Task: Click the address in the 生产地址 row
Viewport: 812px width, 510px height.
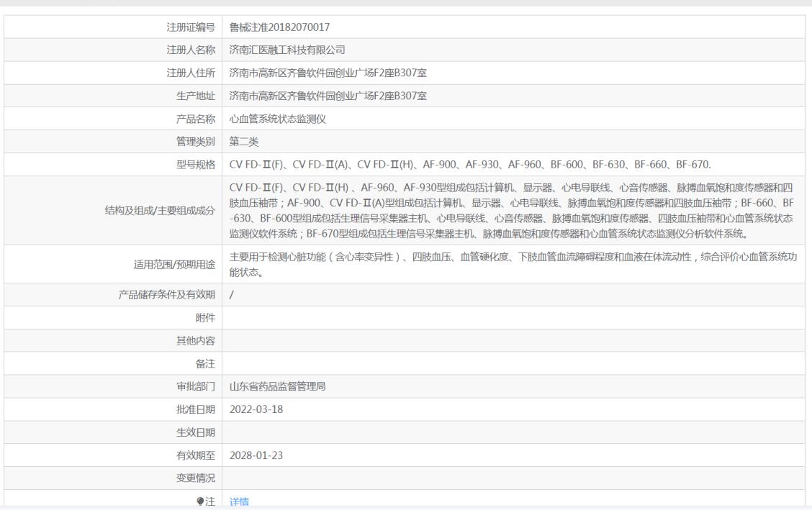Action: 328,96
